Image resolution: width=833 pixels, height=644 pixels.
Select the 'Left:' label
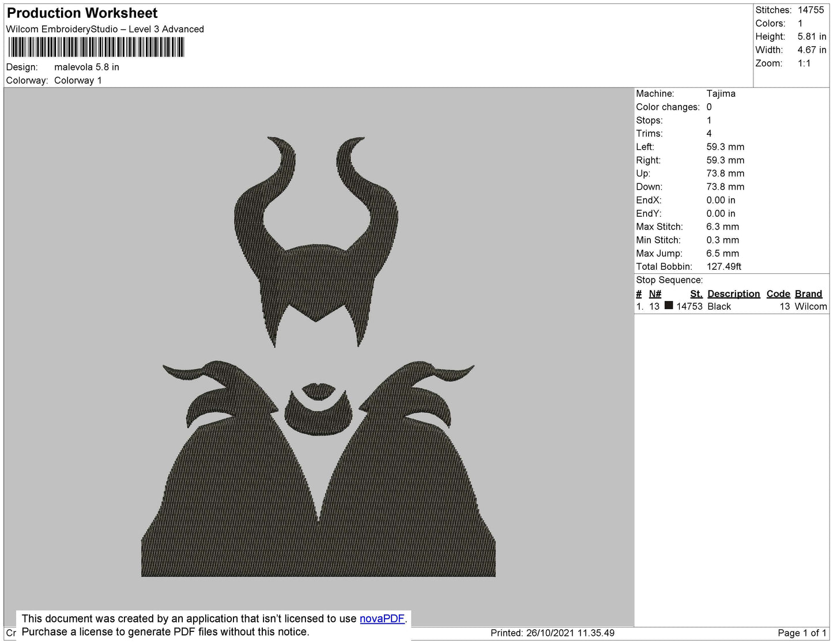(645, 146)
